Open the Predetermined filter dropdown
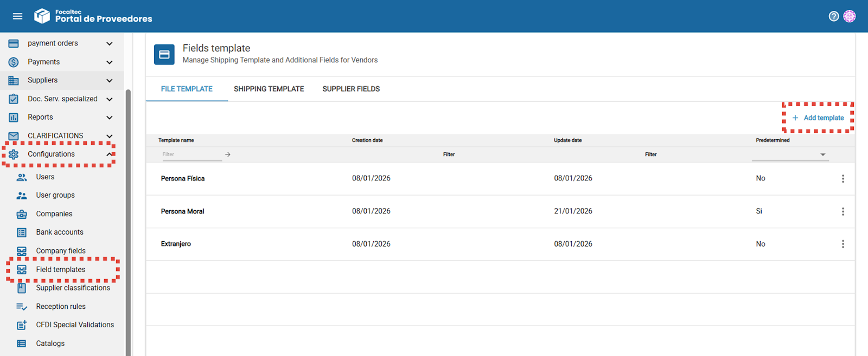 click(790, 154)
